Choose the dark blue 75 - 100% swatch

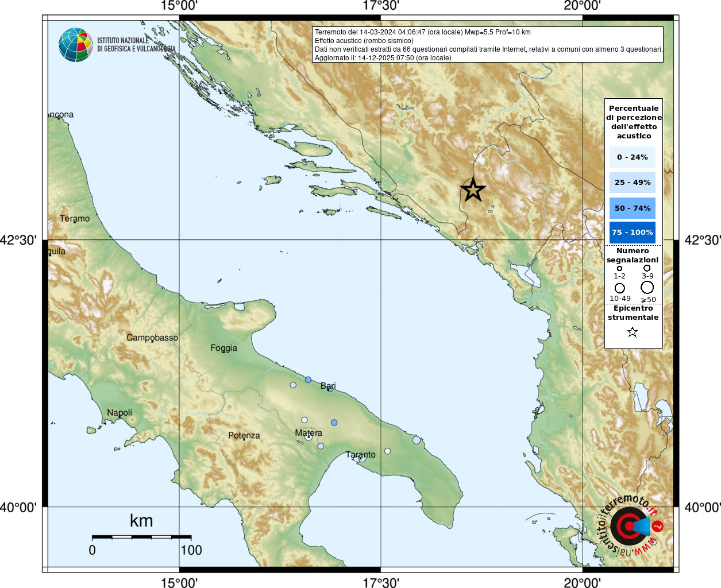632,233
